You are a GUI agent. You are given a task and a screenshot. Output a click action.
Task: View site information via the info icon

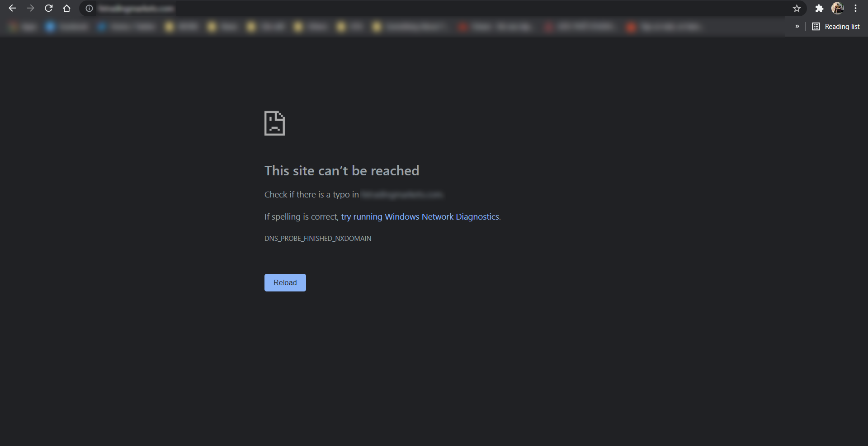tap(89, 9)
